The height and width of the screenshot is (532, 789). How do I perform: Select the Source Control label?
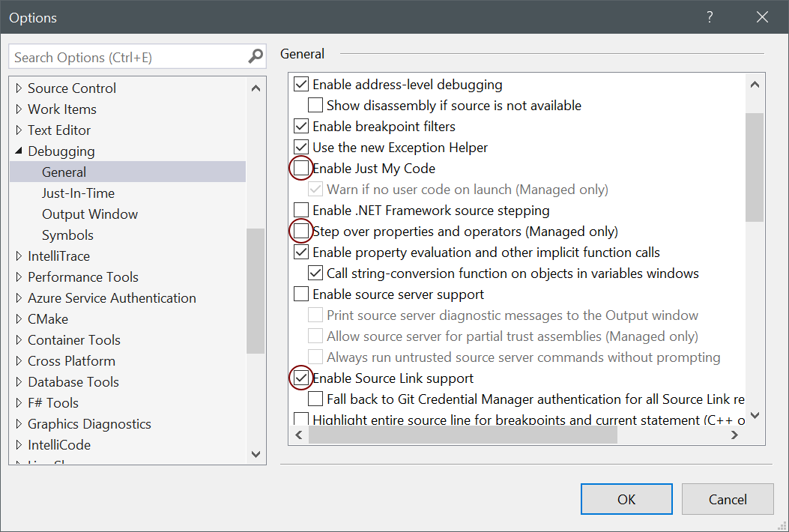pos(72,88)
